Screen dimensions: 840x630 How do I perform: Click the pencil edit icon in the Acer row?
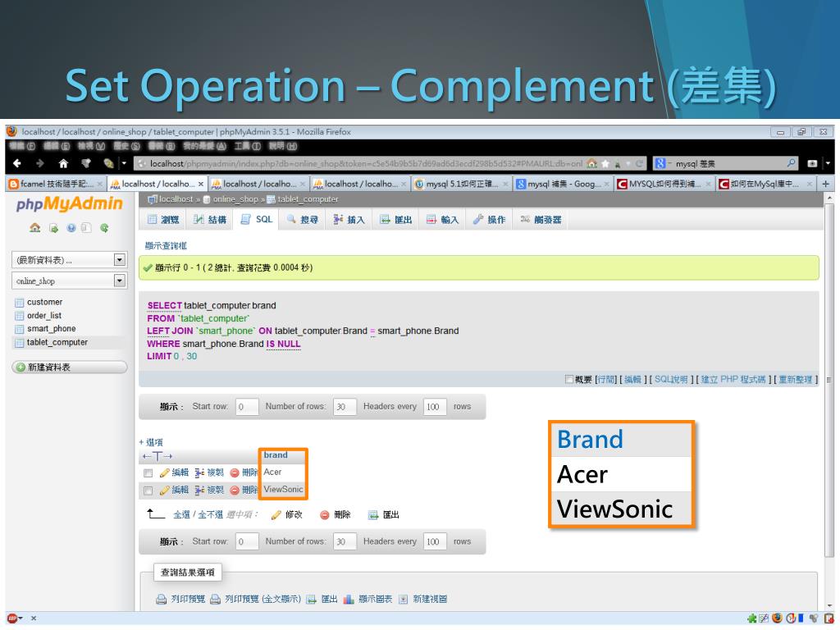164,472
